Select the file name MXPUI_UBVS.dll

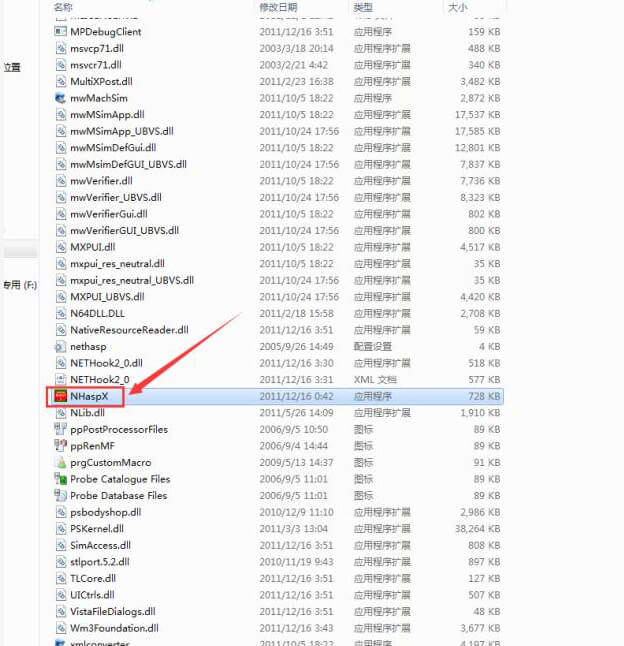click(x=107, y=297)
